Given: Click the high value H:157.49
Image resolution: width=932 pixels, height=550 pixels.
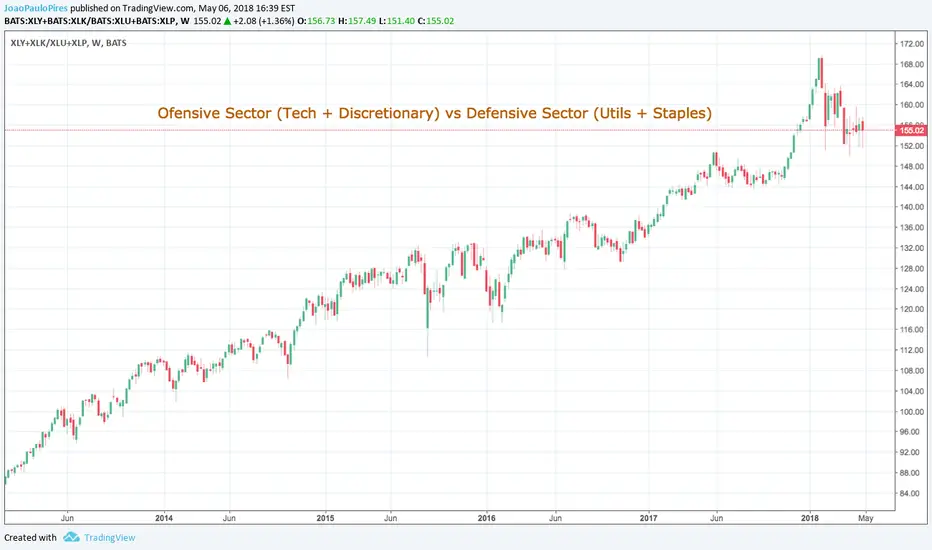Looking at the screenshot, I should [357, 21].
